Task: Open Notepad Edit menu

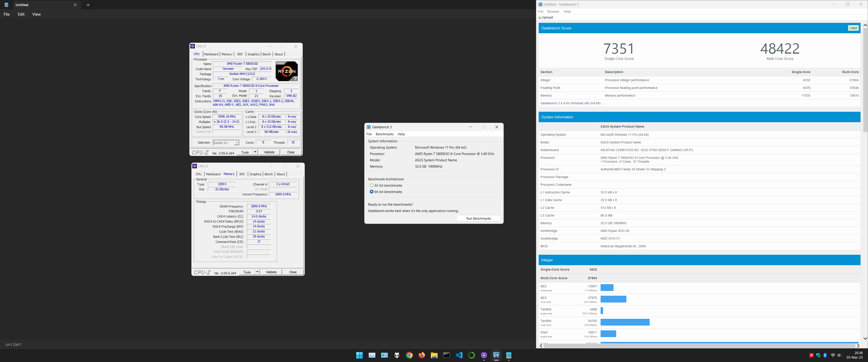Action: (21, 14)
